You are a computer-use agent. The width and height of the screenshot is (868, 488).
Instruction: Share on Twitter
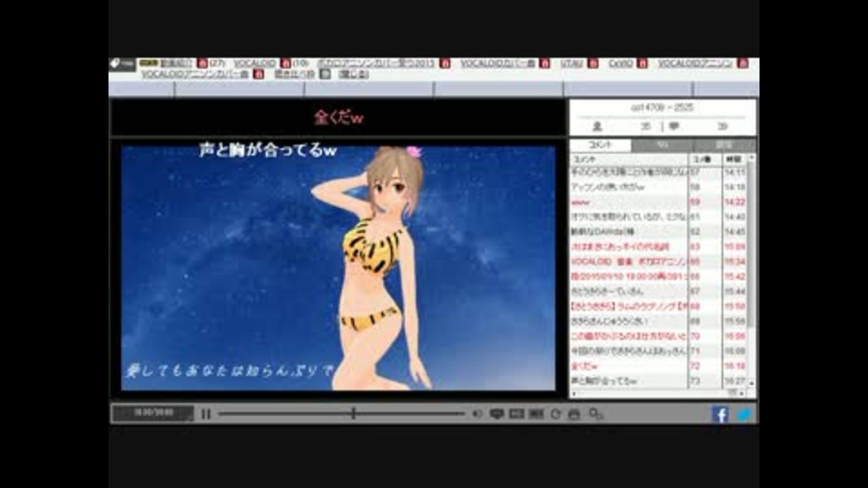pyautogui.click(x=743, y=415)
